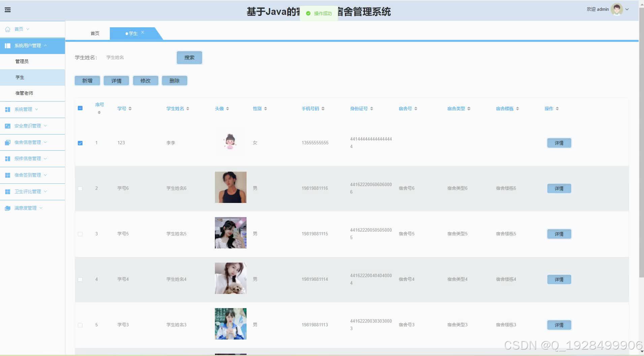Expand the 报修信息管理 menu chevron

point(45,158)
